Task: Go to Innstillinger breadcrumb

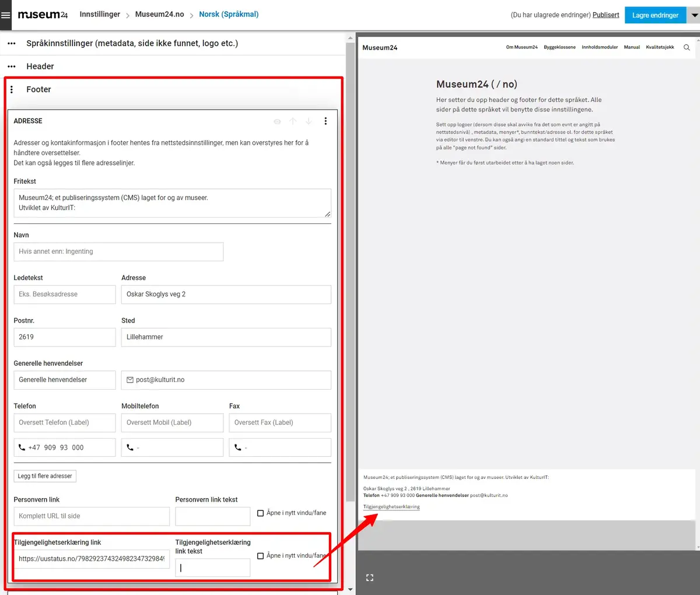Action: pos(100,14)
